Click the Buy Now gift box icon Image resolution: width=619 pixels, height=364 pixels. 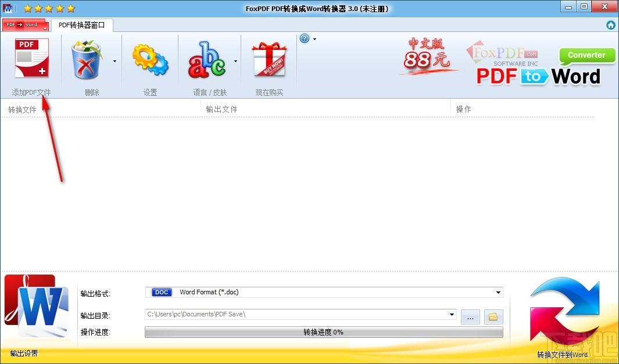click(x=269, y=60)
